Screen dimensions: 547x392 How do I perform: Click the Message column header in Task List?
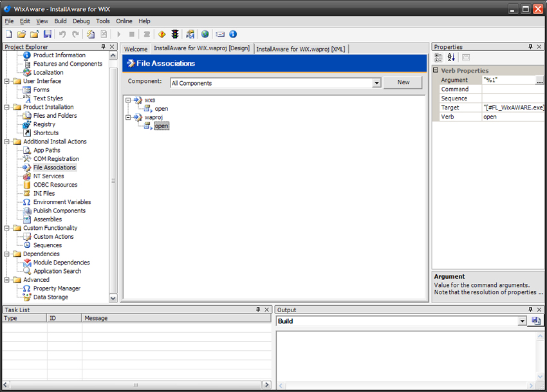pos(176,318)
